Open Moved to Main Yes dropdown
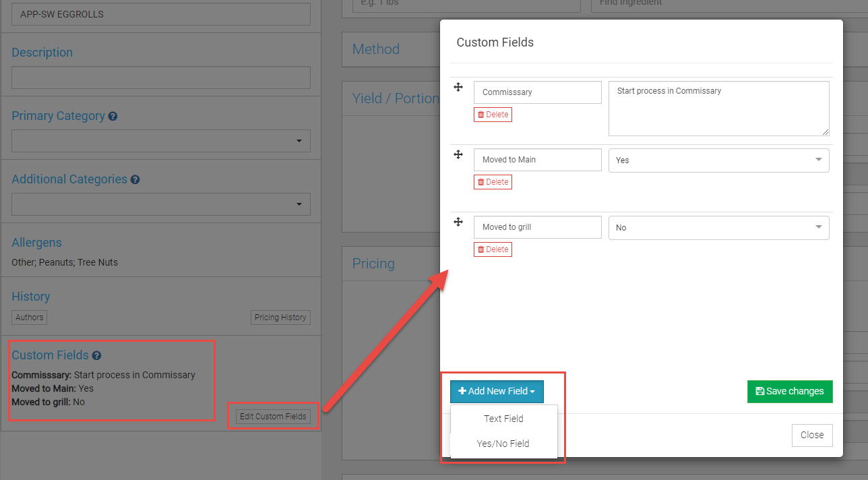 click(x=718, y=160)
